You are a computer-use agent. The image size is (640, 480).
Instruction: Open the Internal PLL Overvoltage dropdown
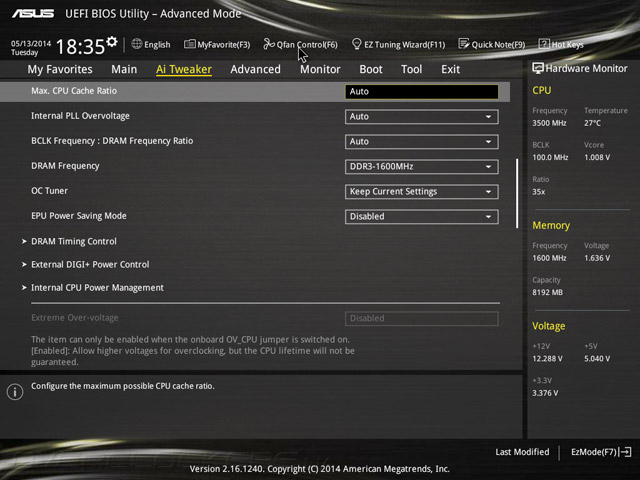tap(422, 117)
